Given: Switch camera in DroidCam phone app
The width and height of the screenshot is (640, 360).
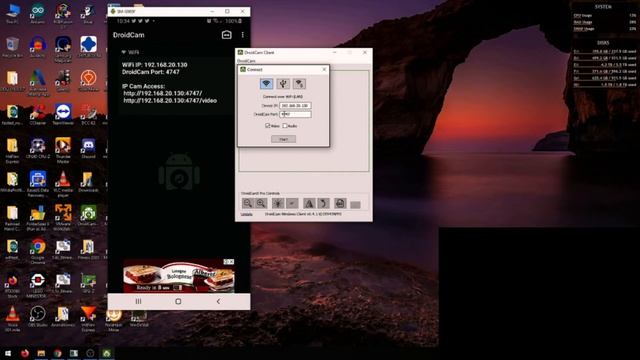Looking at the screenshot, I should (x=227, y=35).
